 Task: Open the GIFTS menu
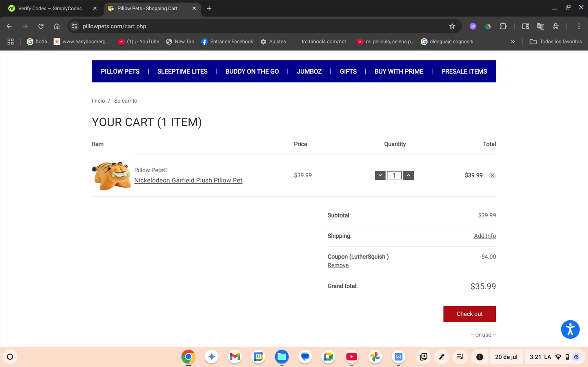[x=348, y=72]
